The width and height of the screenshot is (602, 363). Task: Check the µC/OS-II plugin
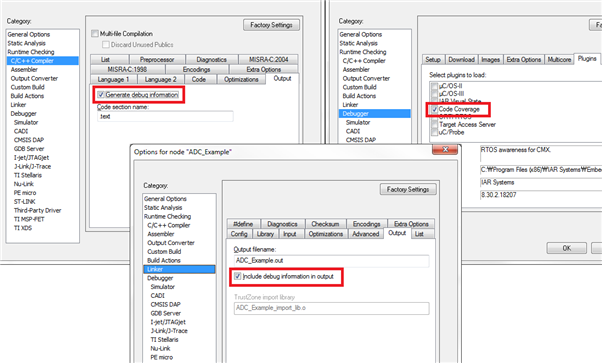[434, 86]
